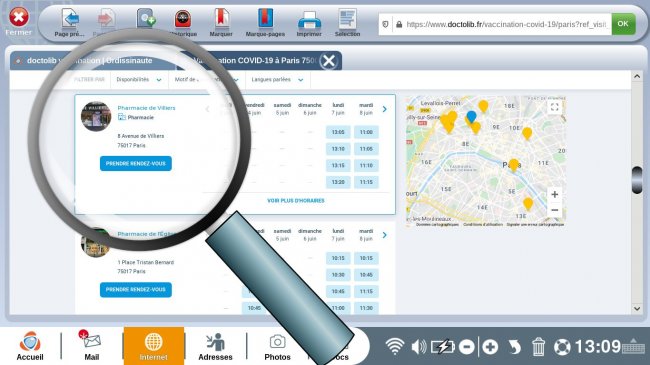
Task: Expand the Langues parlées filter dropdown
Action: [277, 80]
